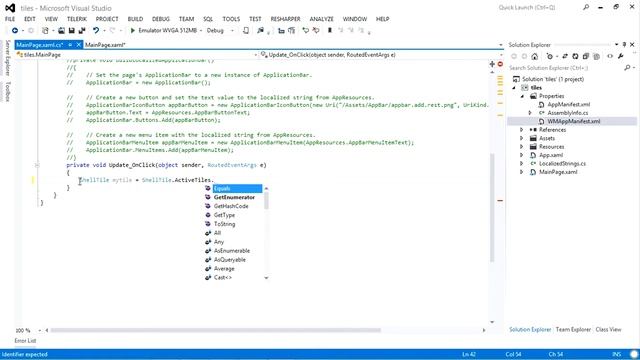640x360 pixels.
Task: Click the red error indicator above scrollbar
Action: 500,64
